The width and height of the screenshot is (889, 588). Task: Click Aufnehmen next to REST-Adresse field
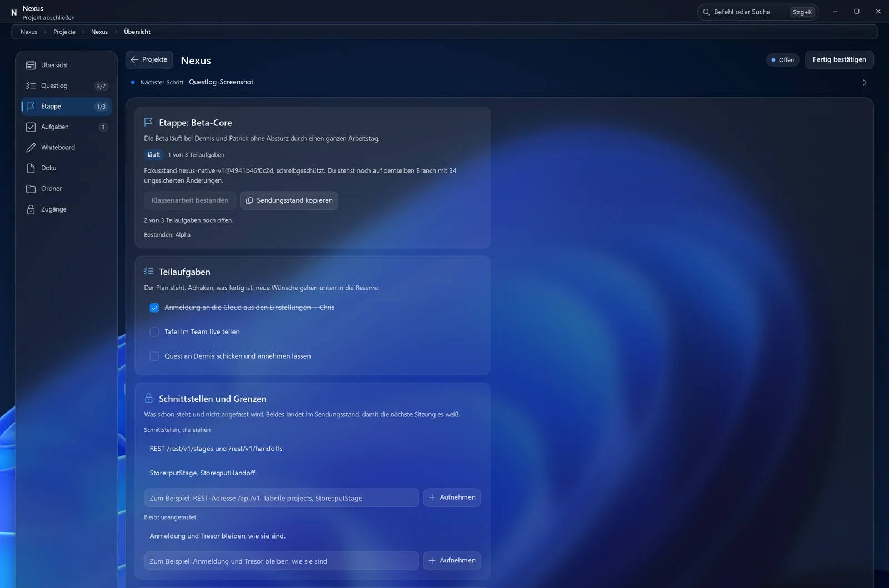(x=452, y=497)
